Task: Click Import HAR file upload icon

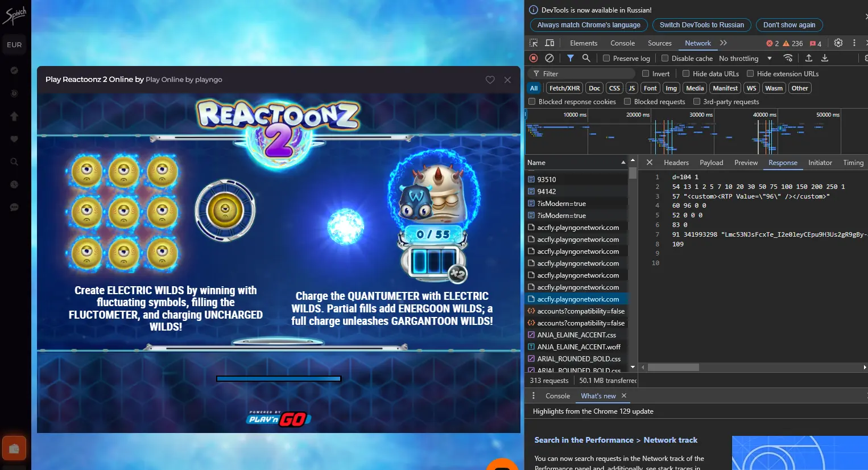Action: [809, 58]
